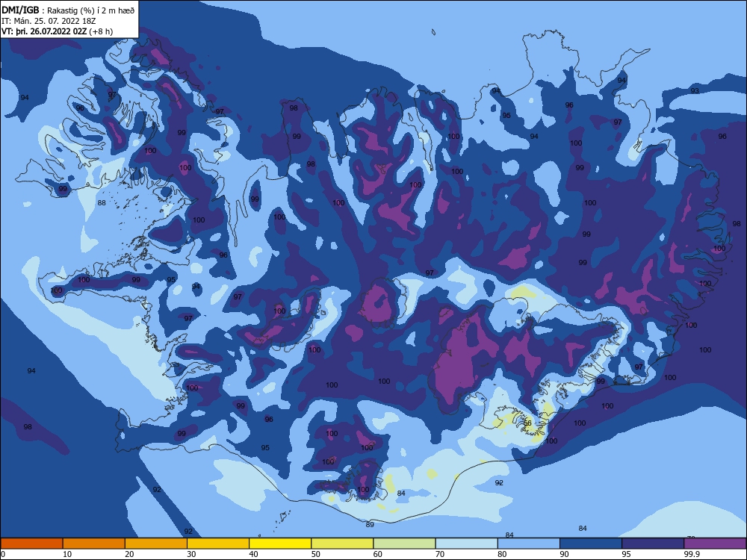
Task: Select the amber 30–40 legend swatch
Action: (218, 544)
